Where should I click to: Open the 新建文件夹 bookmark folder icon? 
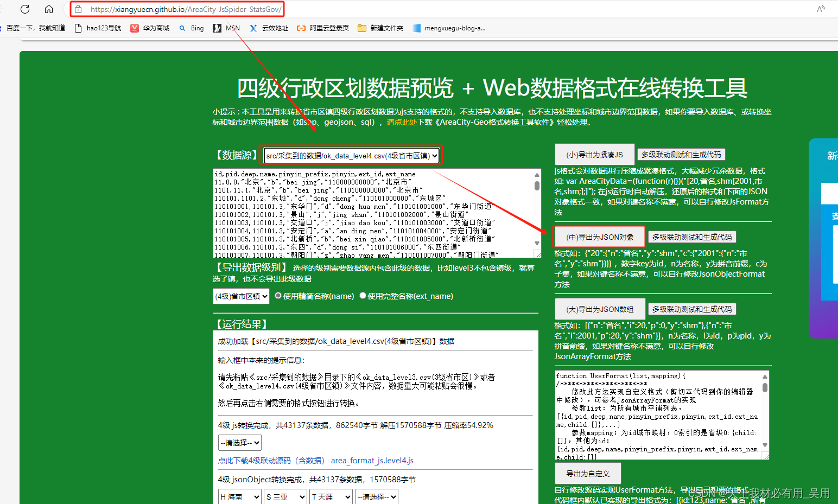362,28
